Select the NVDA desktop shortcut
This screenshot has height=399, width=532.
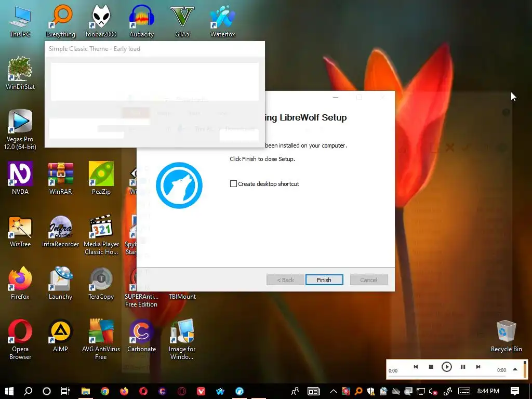point(20,178)
